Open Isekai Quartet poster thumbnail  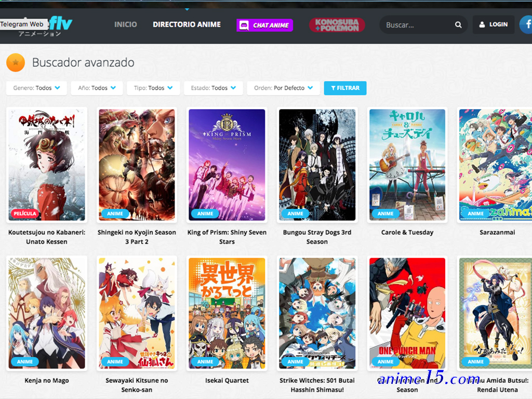coord(227,313)
